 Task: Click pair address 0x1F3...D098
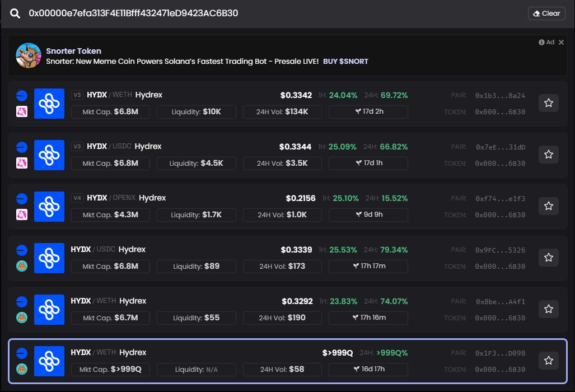pyautogui.click(x=500, y=353)
